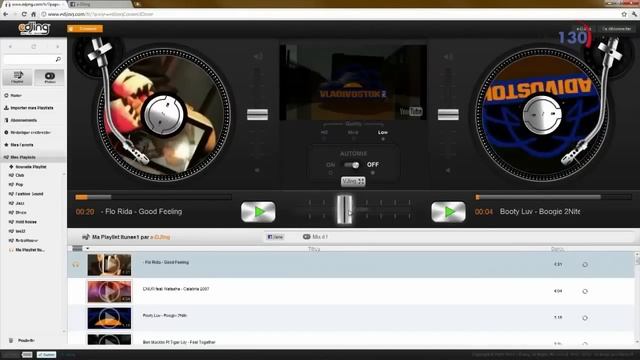Click the search field in sidebar
The height and width of the screenshot is (360, 640).
coord(29,60)
